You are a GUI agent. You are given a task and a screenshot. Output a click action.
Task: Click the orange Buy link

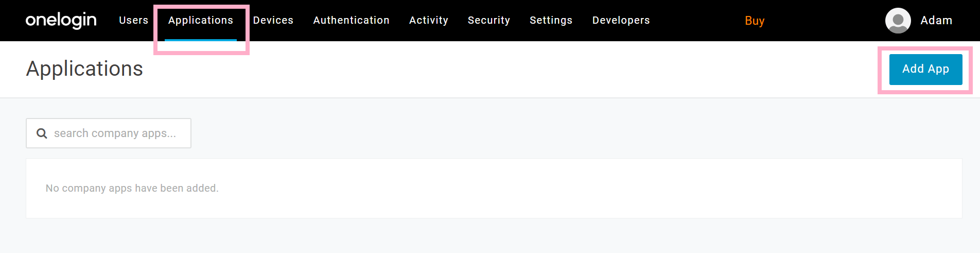[x=755, y=21]
